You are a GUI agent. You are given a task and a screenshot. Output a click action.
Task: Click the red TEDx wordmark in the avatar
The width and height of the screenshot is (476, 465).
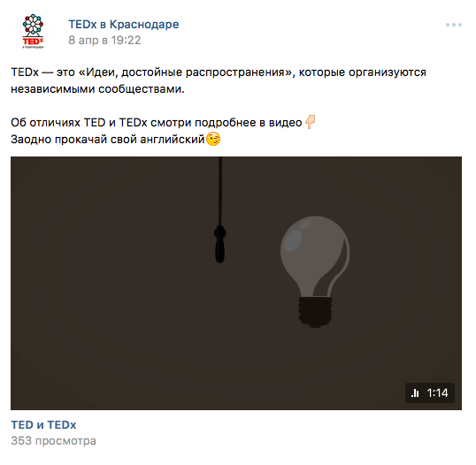pos(33,41)
